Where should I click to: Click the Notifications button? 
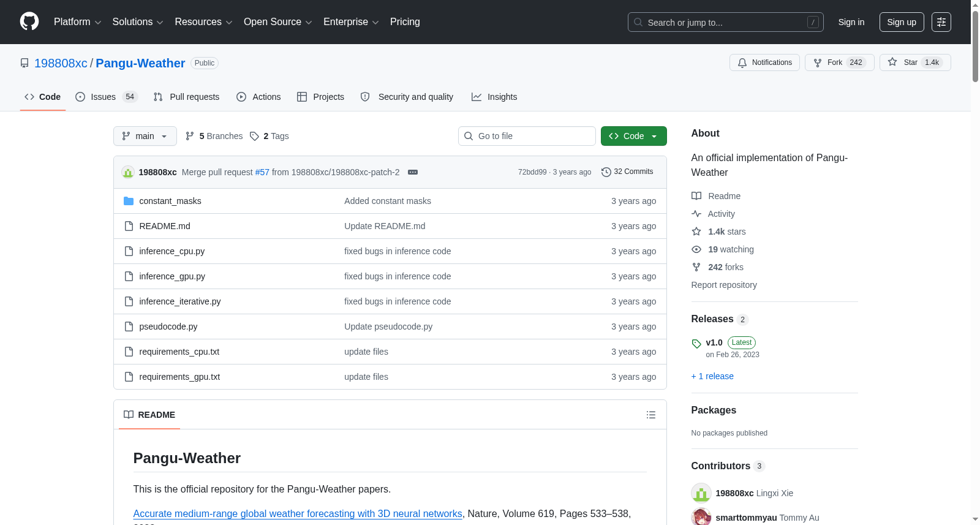pos(764,62)
